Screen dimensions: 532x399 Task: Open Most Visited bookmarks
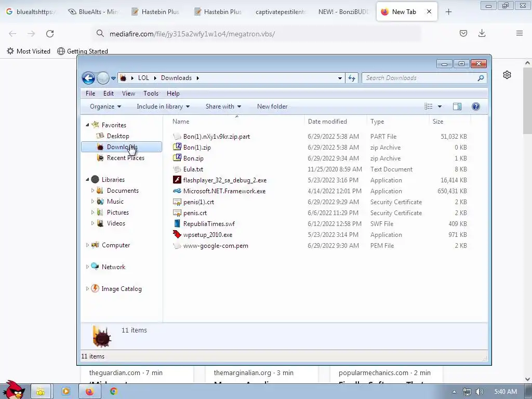[x=29, y=51]
